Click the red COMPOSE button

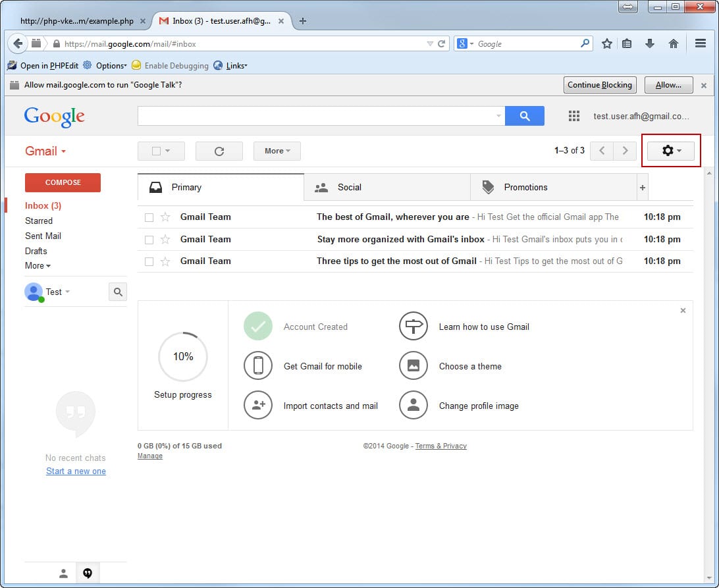point(63,182)
